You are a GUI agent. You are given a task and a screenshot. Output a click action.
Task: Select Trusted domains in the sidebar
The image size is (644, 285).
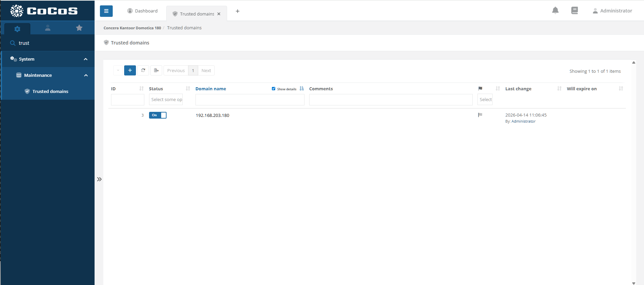[50, 91]
